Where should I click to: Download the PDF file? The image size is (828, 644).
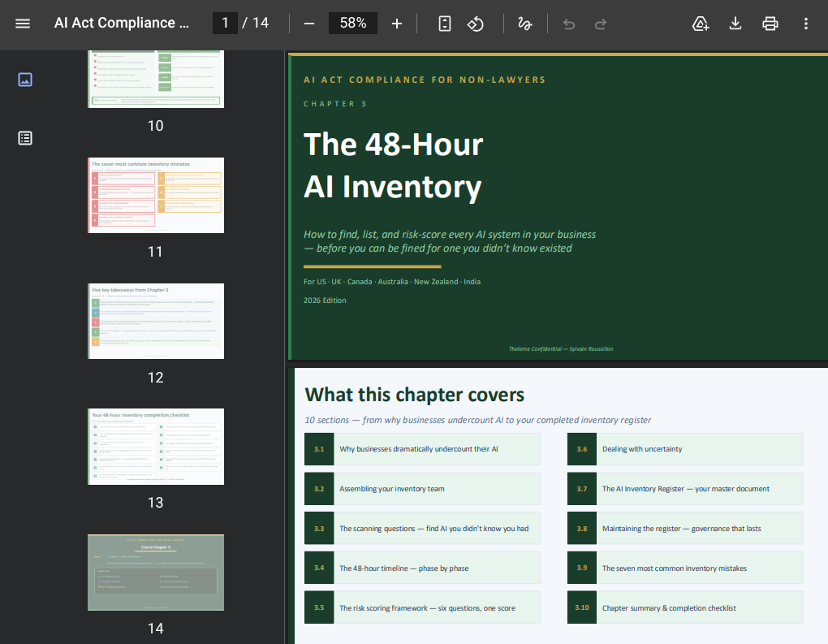(x=735, y=24)
